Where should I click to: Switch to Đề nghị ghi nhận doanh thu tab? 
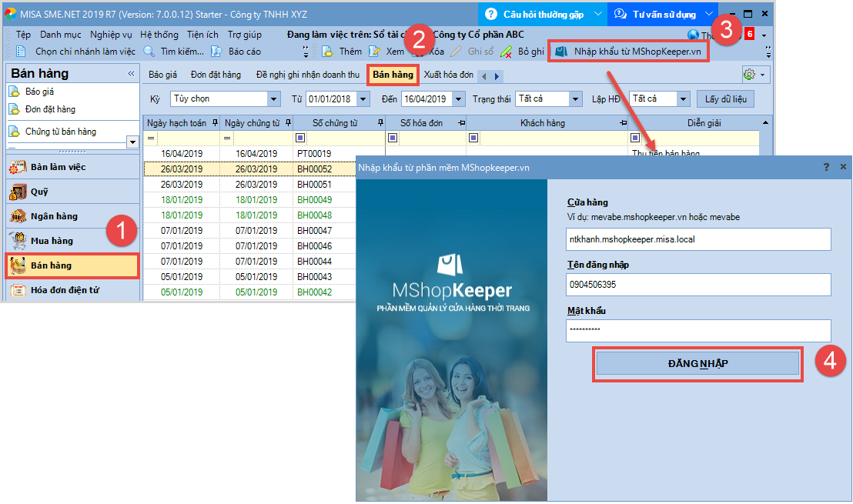[x=308, y=75]
